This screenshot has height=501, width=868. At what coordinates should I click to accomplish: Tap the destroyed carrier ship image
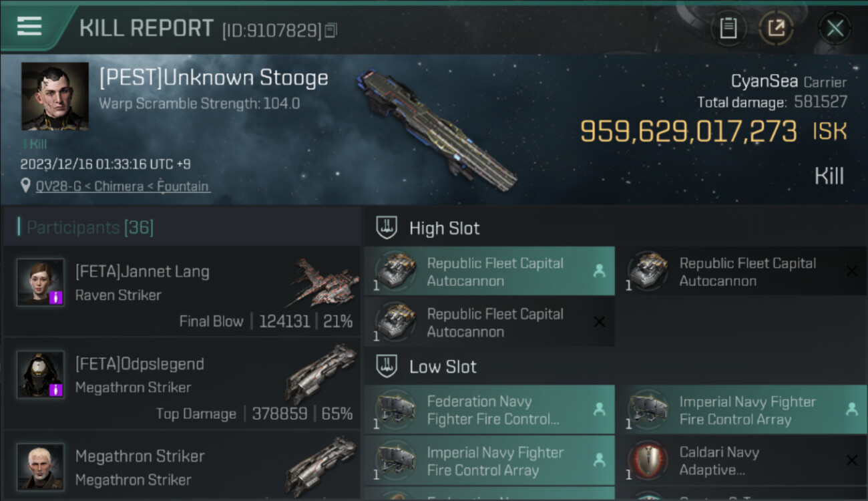pos(437,130)
